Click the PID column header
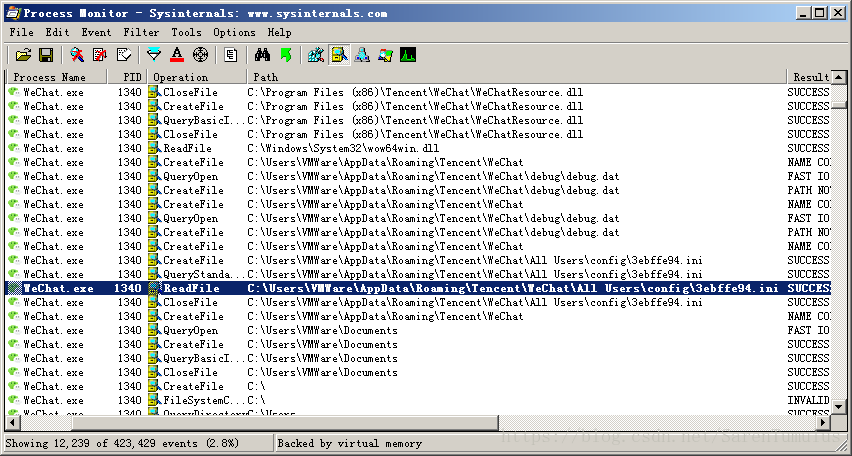This screenshot has width=852, height=456. tap(127, 77)
